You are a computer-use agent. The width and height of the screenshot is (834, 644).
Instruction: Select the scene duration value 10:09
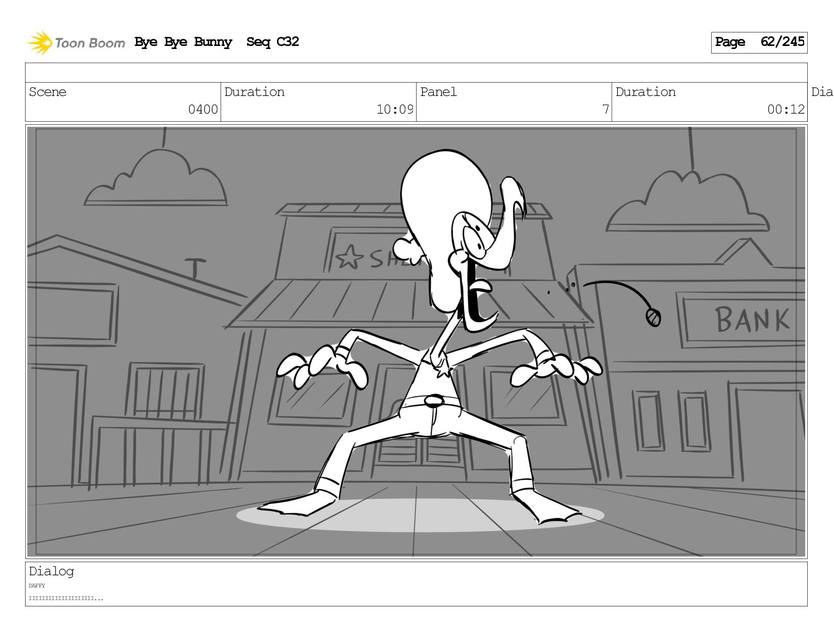click(395, 110)
